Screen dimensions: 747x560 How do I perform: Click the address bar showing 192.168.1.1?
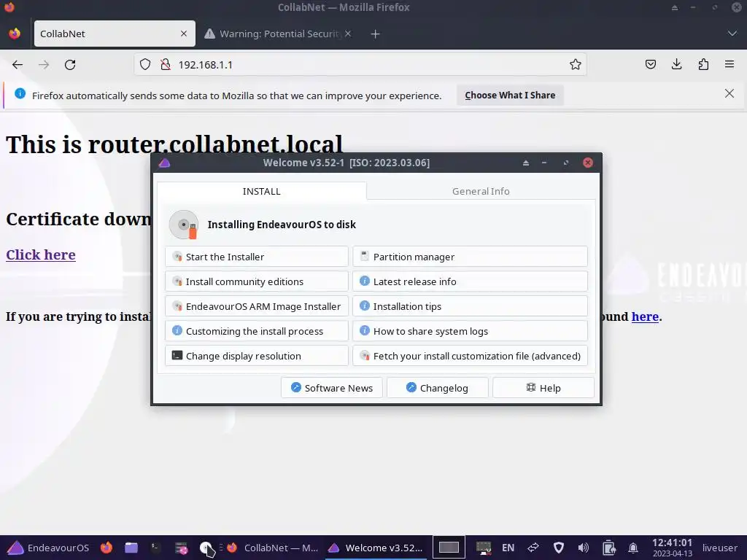[x=360, y=64]
